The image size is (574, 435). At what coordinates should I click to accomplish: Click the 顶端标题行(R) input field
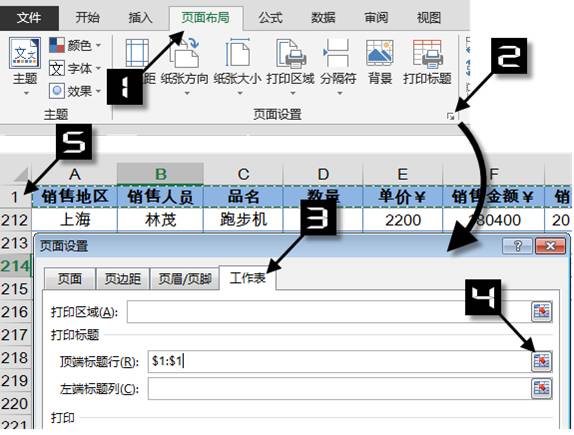click(339, 361)
